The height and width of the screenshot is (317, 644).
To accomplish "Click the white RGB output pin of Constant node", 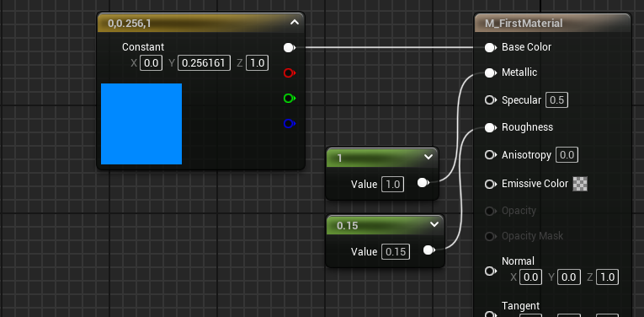I will click(289, 48).
